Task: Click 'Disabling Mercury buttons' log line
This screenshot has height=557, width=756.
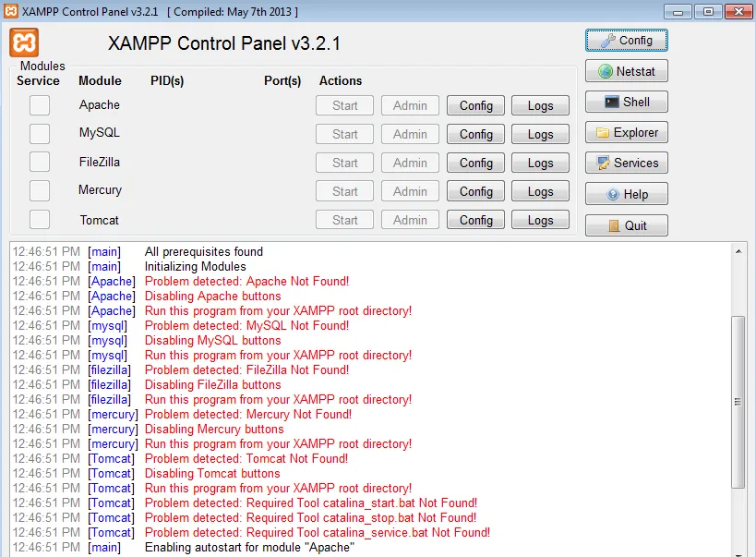Action: coord(214,430)
